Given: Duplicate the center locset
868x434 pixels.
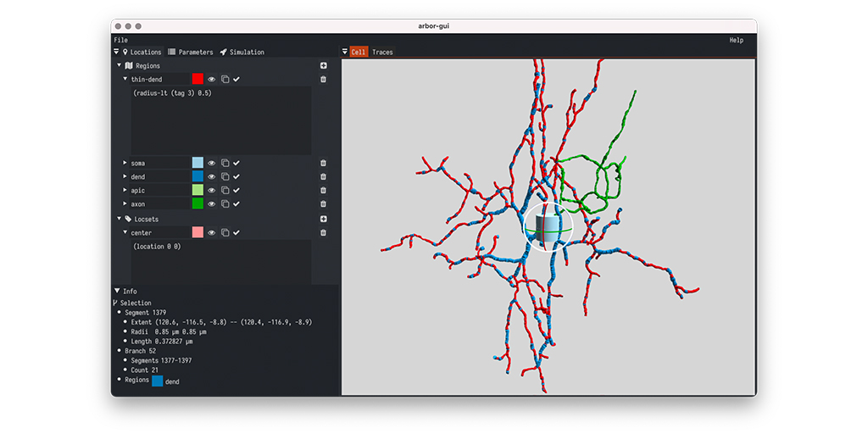Looking at the screenshot, I should click(x=225, y=232).
